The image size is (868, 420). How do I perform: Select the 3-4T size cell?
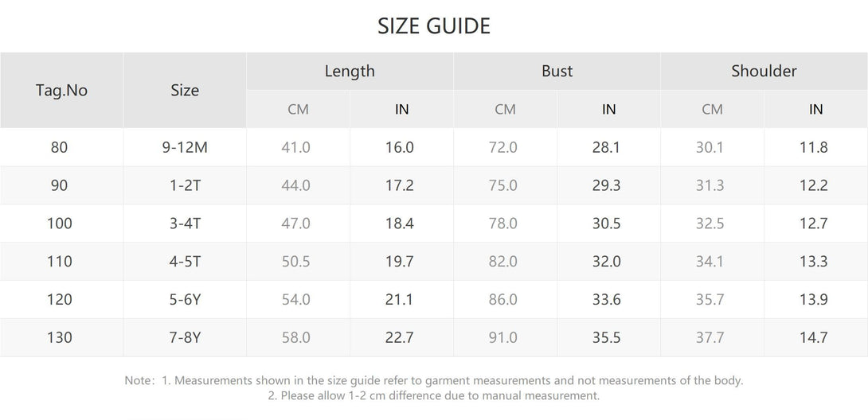185,224
